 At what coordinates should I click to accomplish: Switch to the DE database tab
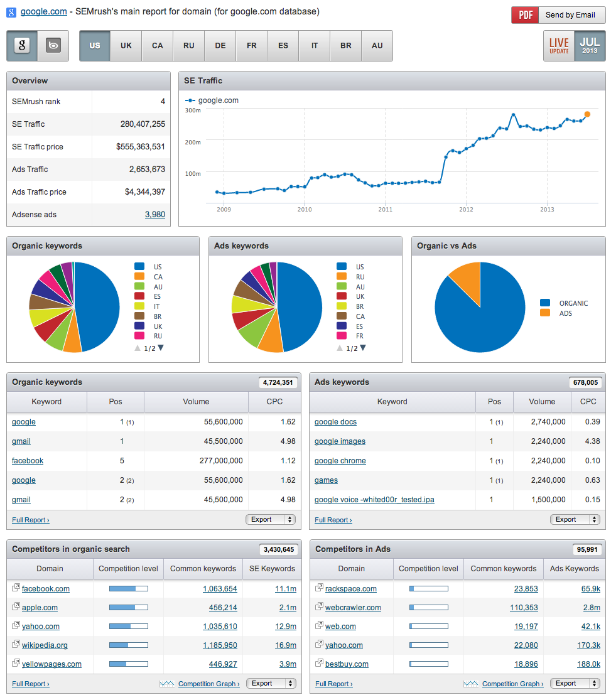click(x=220, y=46)
